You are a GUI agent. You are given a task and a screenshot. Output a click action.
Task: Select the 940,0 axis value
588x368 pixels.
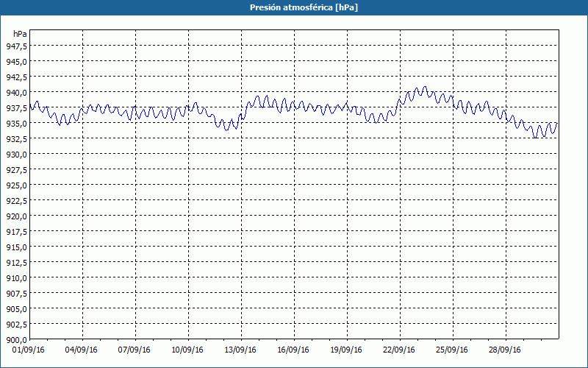tap(16, 93)
